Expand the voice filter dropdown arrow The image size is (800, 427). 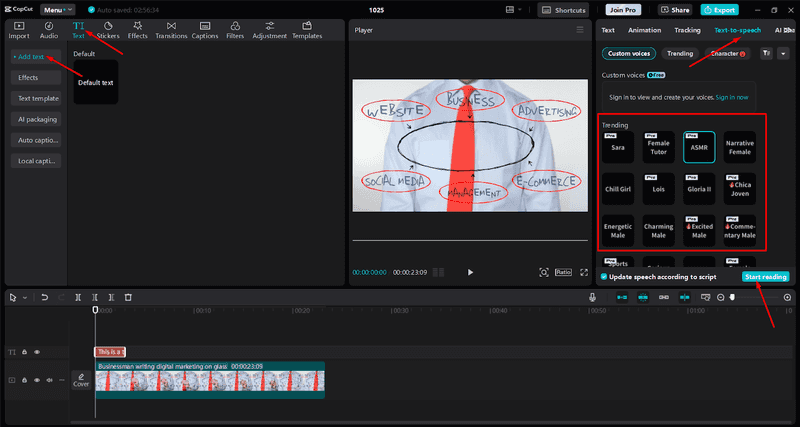[783, 54]
